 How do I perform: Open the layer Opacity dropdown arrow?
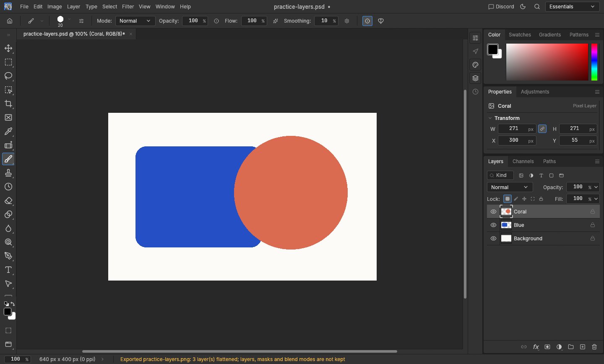(x=596, y=187)
